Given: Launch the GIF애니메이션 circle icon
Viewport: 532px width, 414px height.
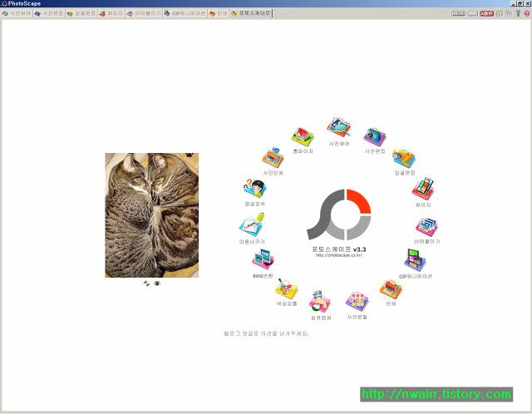Looking at the screenshot, I should pyautogui.click(x=415, y=260).
